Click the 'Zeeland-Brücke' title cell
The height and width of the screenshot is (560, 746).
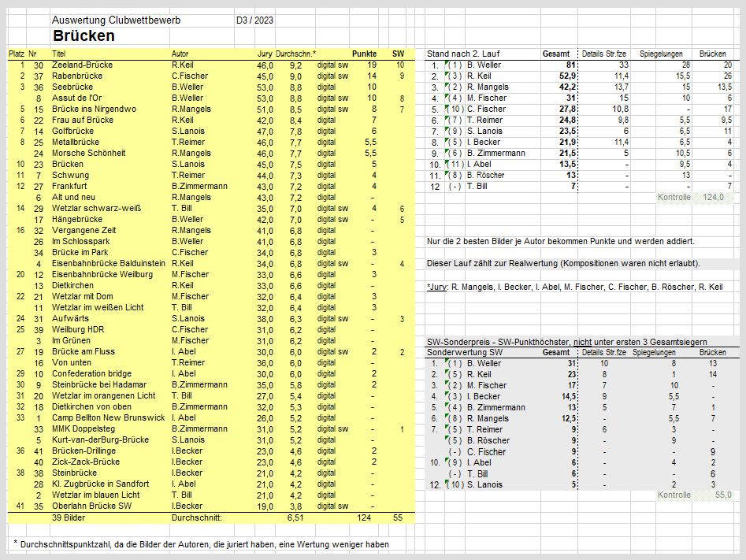[82, 65]
